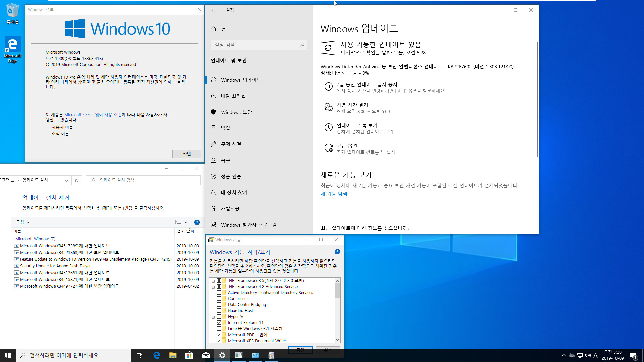Refresh the installed updates list
Image resolution: width=644 pixels, height=362 pixels.
[76, 180]
